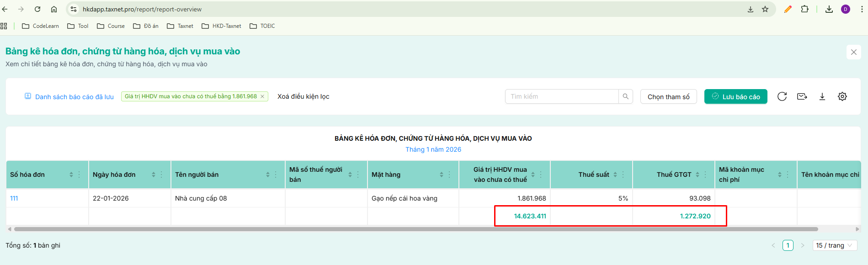Click the Lưu báo cáo button
Image resolution: width=868 pixels, height=265 pixels.
coord(736,96)
